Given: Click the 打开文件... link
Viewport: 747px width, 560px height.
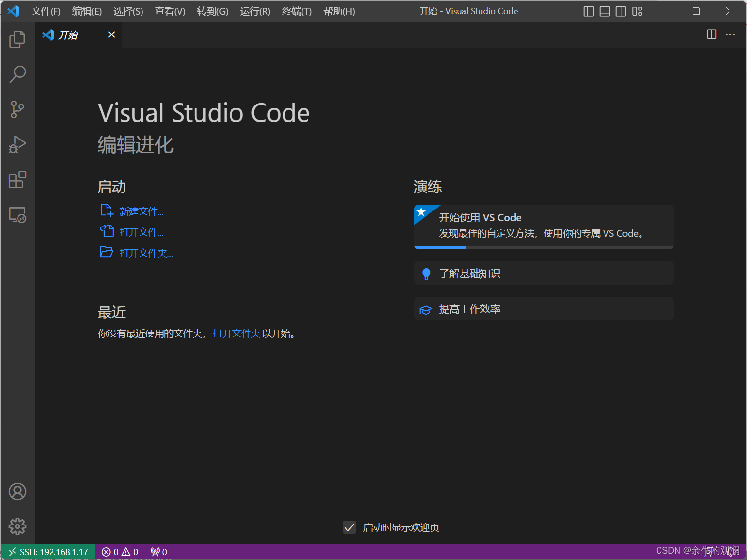Looking at the screenshot, I should [142, 232].
